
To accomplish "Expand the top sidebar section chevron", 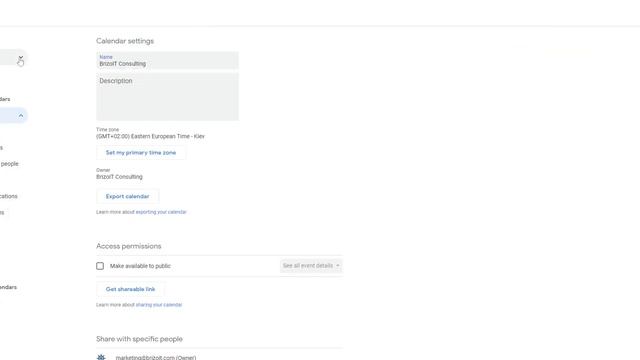I will click(21, 58).
